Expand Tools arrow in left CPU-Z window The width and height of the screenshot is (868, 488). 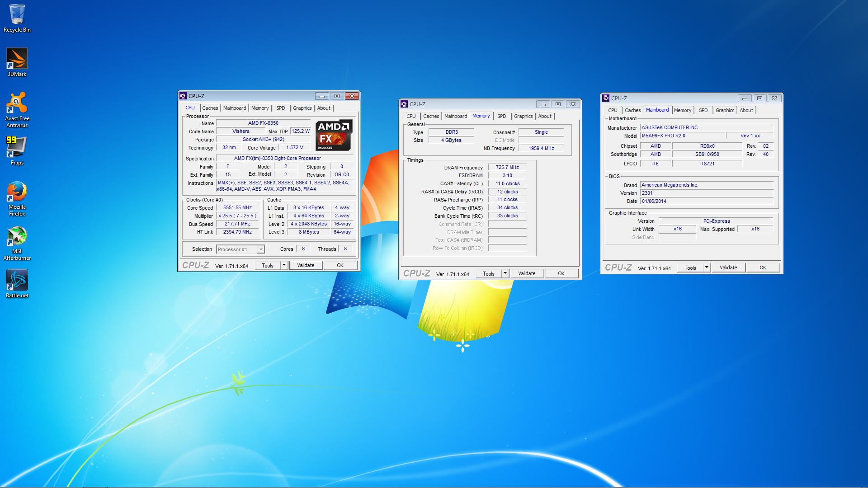284,265
